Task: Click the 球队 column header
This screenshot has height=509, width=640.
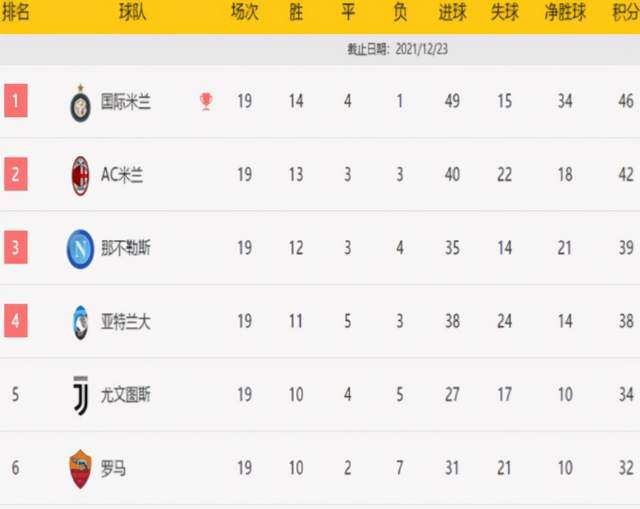Action: coord(132,12)
